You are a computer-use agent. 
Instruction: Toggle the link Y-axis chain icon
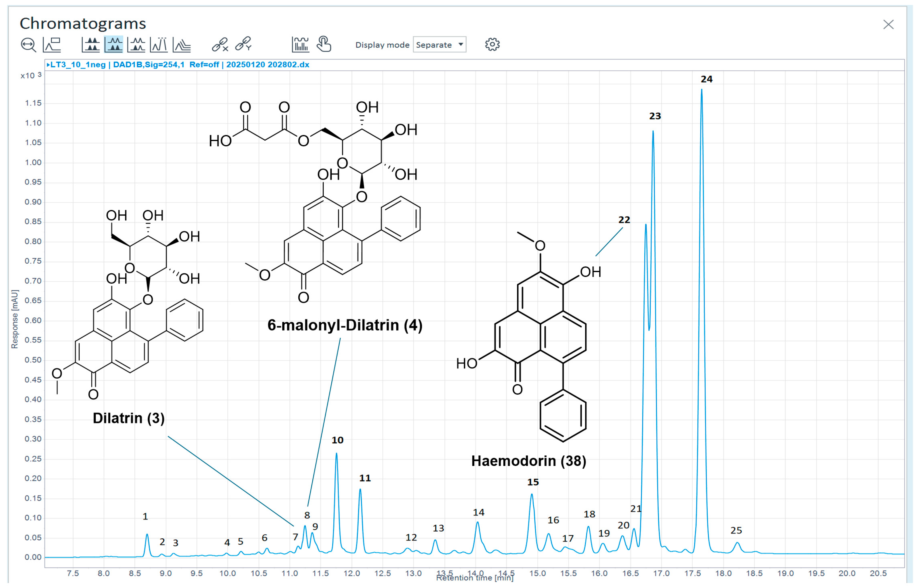pyautogui.click(x=243, y=44)
